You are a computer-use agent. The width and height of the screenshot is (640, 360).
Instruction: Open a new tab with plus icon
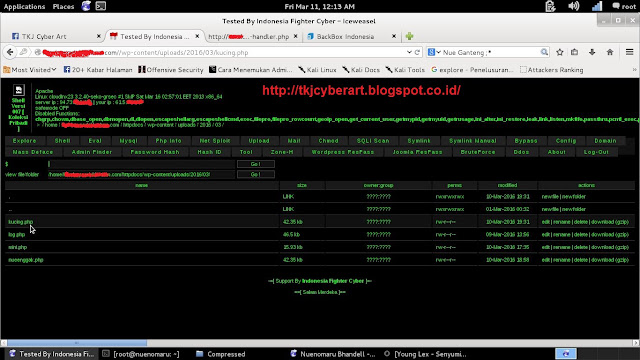tap(409, 36)
